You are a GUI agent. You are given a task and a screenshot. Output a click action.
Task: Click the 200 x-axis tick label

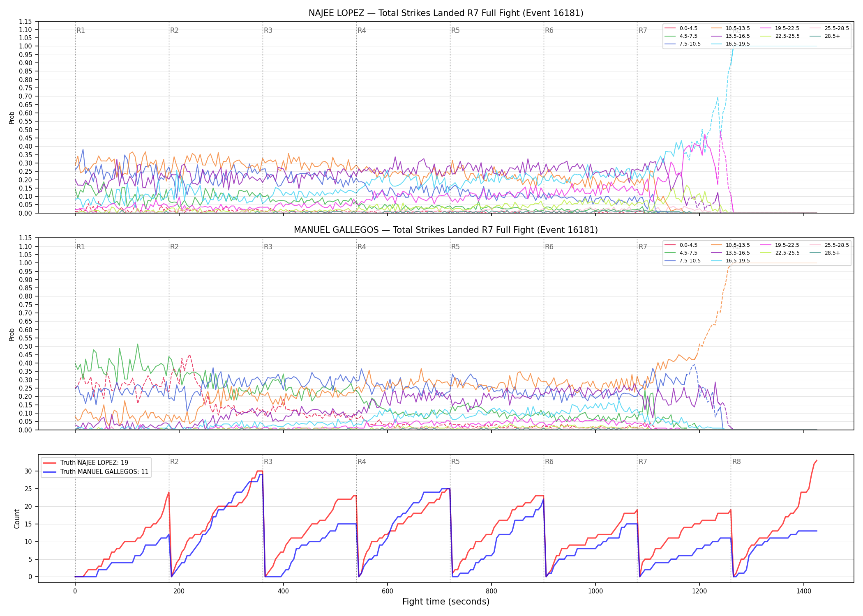point(179,591)
